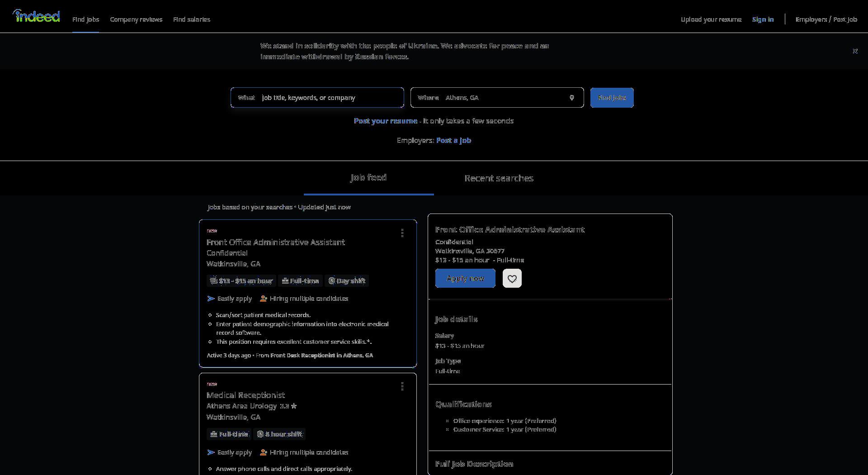This screenshot has height=475, width=868.
Task: Switch to the Recent searches tab
Action: (499, 178)
